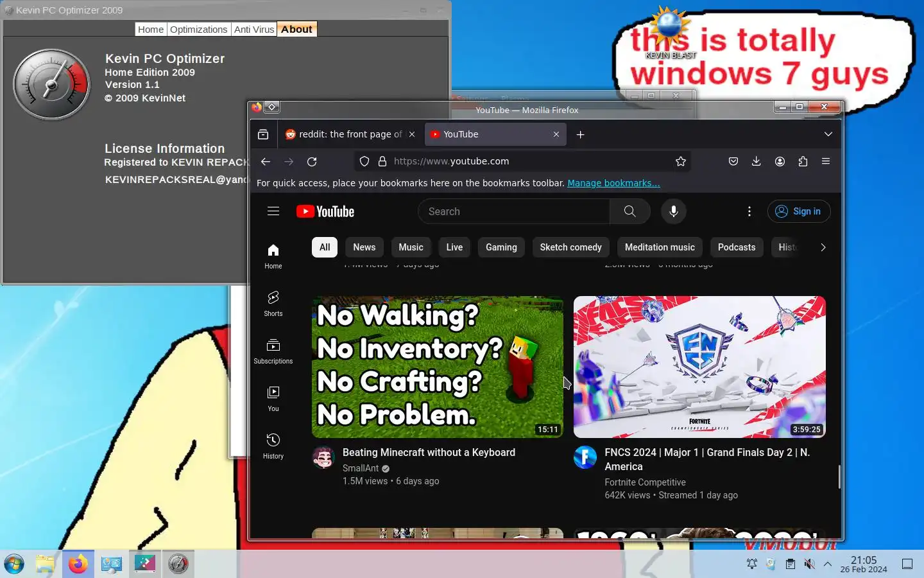Select the All filter chip
924x578 pixels.
tap(325, 247)
